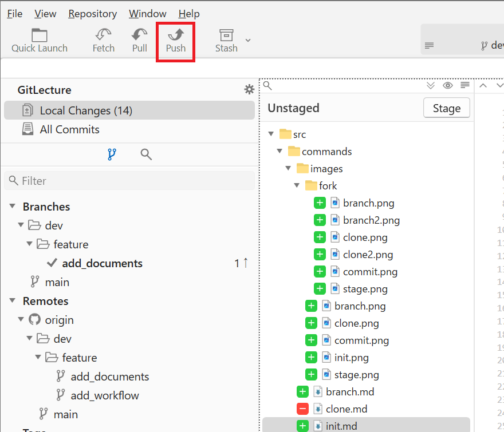Select the add_workflow remote branch
This screenshot has width=504, height=432.
[105, 395]
